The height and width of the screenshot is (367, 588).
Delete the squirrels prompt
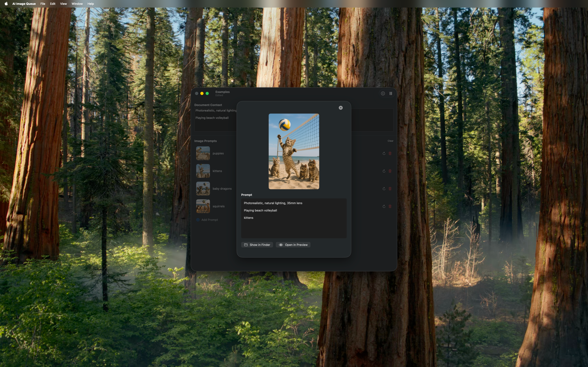390,206
